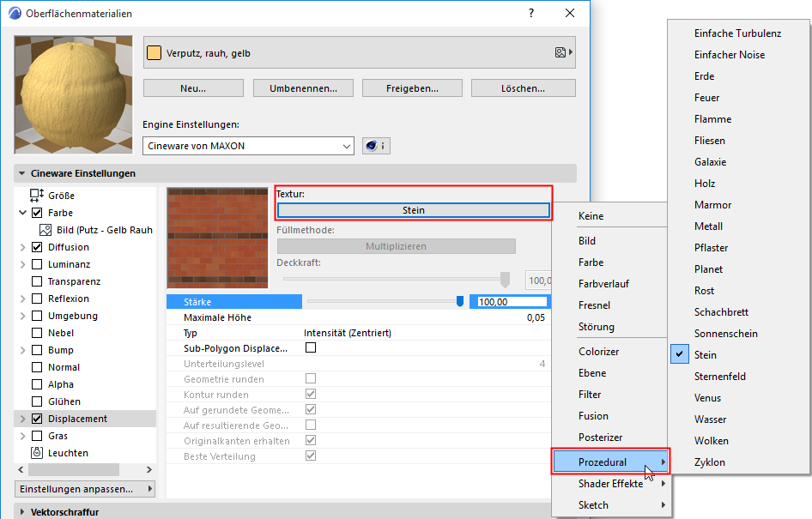The width and height of the screenshot is (812, 519).
Task: Enable the Reflexion channel checkbox
Action: pos(37,299)
